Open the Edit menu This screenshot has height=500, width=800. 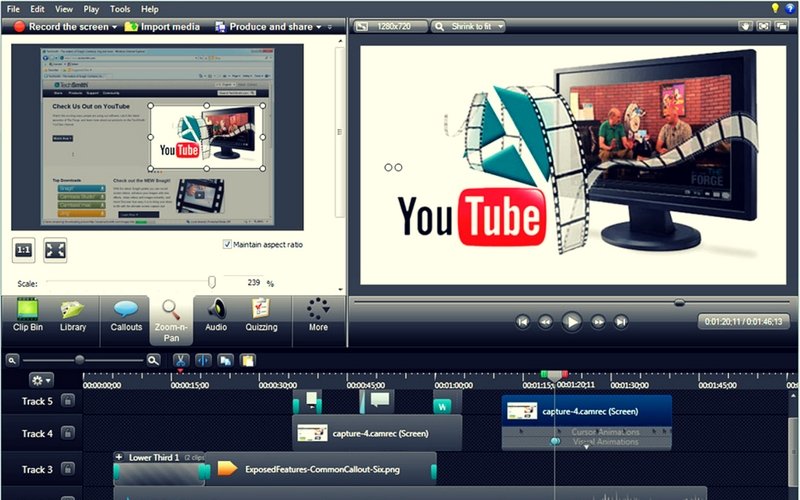pyautogui.click(x=37, y=9)
